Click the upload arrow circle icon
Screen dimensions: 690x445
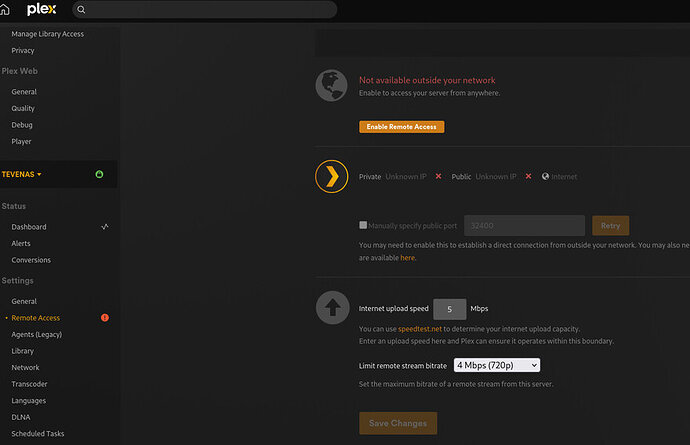(x=333, y=308)
